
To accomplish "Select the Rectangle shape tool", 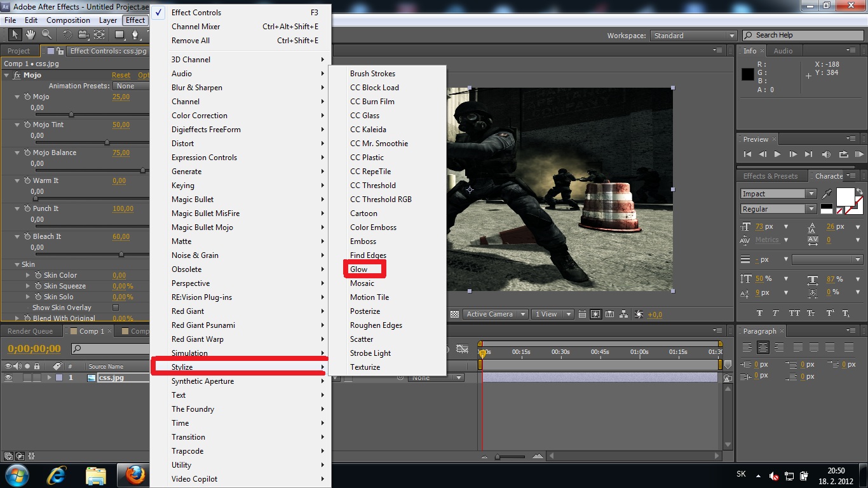I will pyautogui.click(x=119, y=34).
